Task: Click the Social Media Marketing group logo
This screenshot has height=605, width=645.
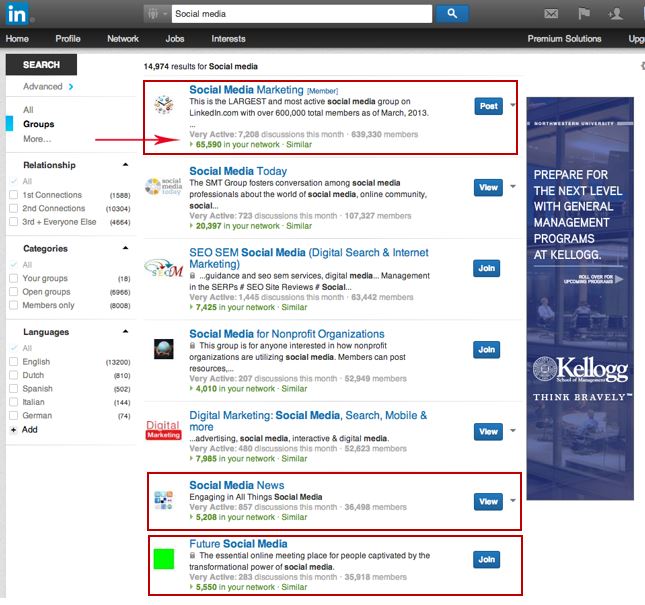Action: pos(164,104)
